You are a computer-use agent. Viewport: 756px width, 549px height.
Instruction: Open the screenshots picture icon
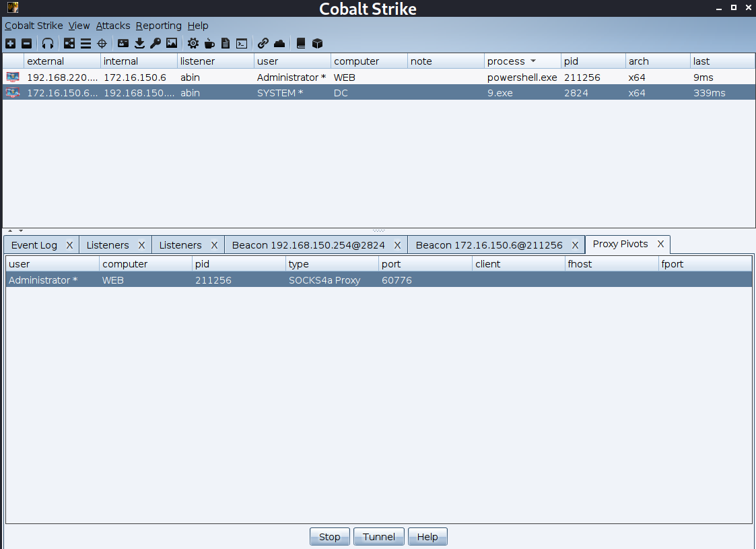tap(172, 43)
